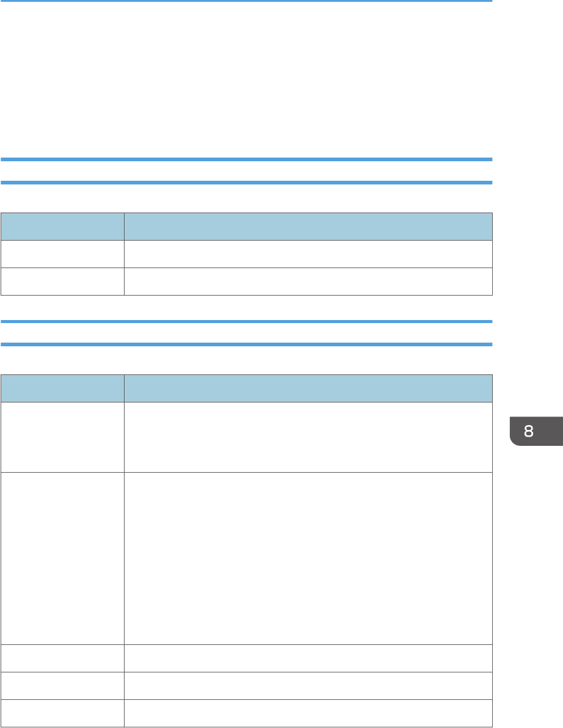
Task: Click first table's first white row, narrow cell
Action: click(63, 254)
